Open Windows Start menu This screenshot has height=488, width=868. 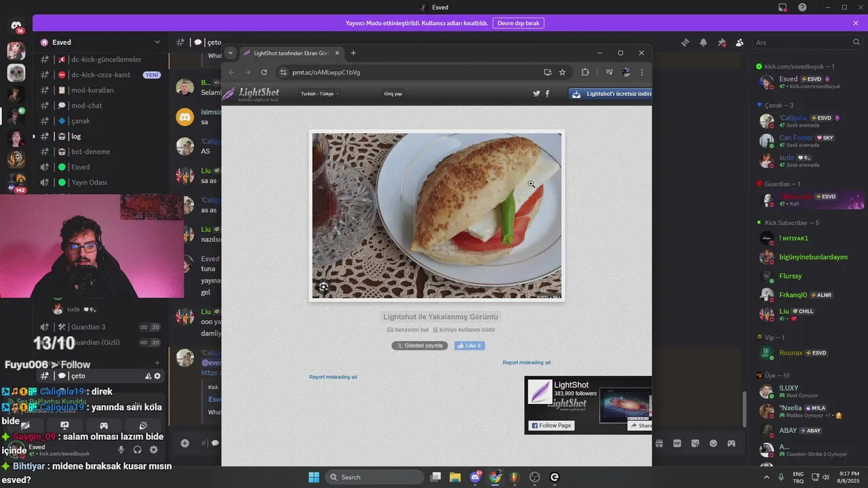pyautogui.click(x=314, y=477)
